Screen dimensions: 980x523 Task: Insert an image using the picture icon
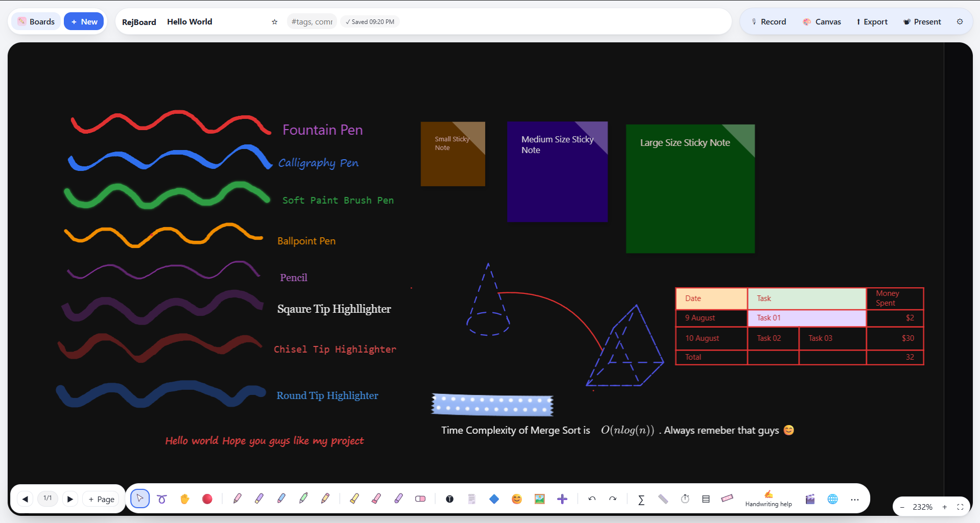[x=539, y=499]
